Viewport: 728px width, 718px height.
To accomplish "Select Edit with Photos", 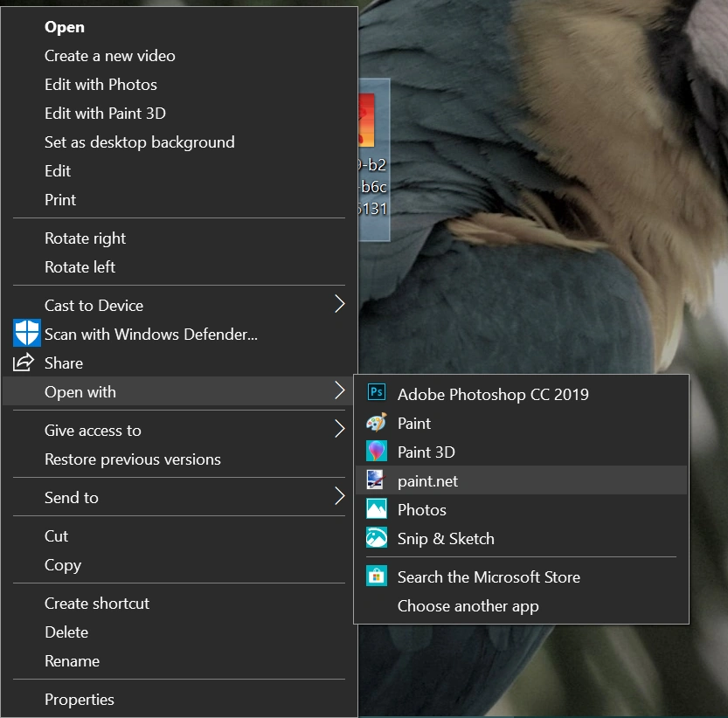I will (x=179, y=85).
